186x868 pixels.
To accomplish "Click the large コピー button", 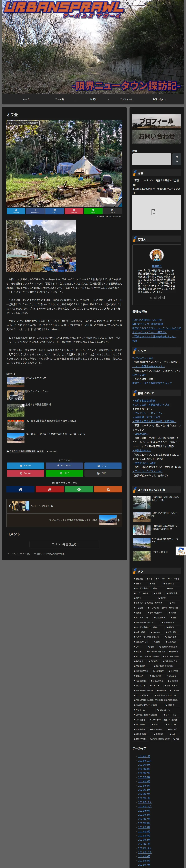I will (103, 473).
